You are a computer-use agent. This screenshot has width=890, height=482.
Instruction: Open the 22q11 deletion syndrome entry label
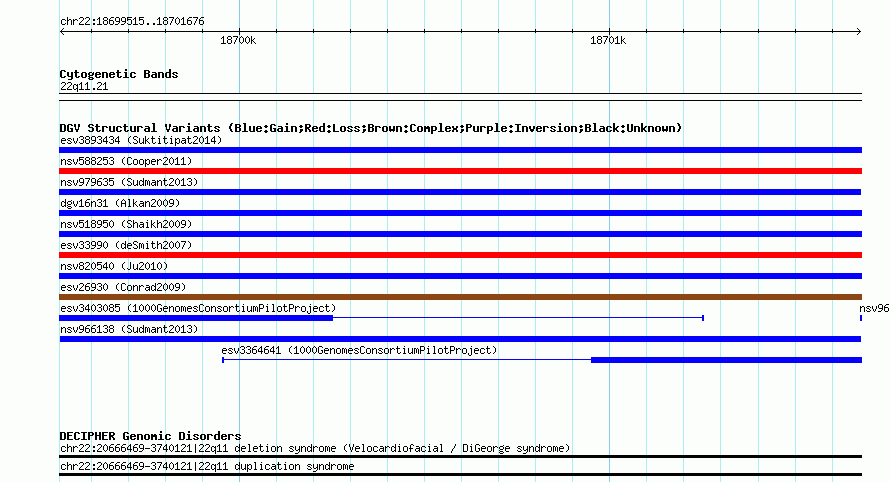click(x=315, y=449)
